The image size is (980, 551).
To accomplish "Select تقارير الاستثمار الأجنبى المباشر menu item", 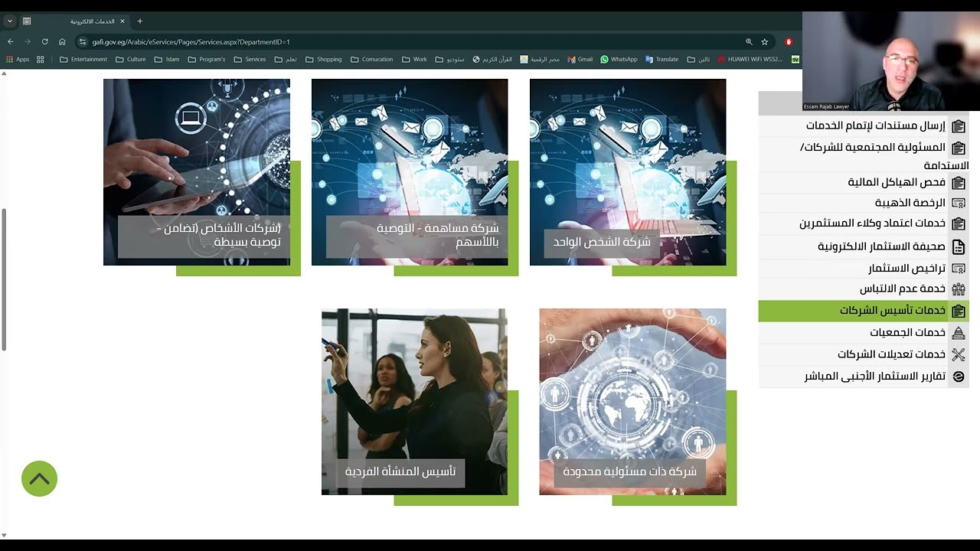I will click(x=864, y=377).
